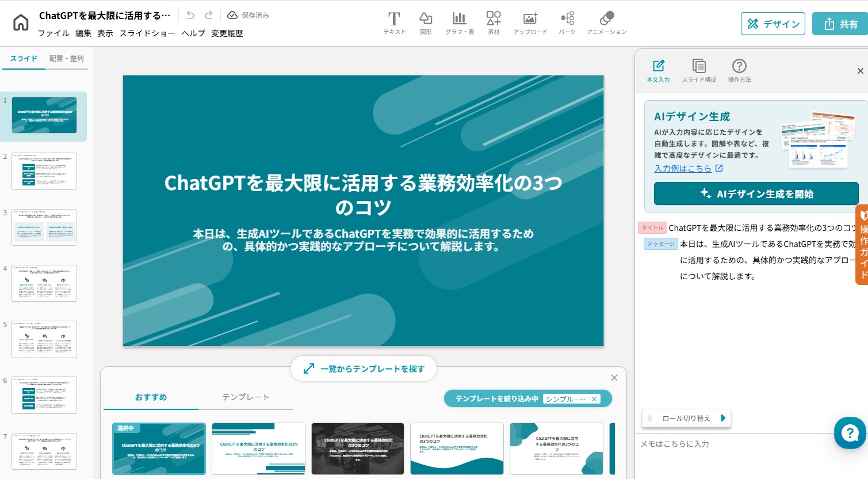The height and width of the screenshot is (479, 868).
Task: Click the cloud 保存済み status icon
Action: coord(232,15)
